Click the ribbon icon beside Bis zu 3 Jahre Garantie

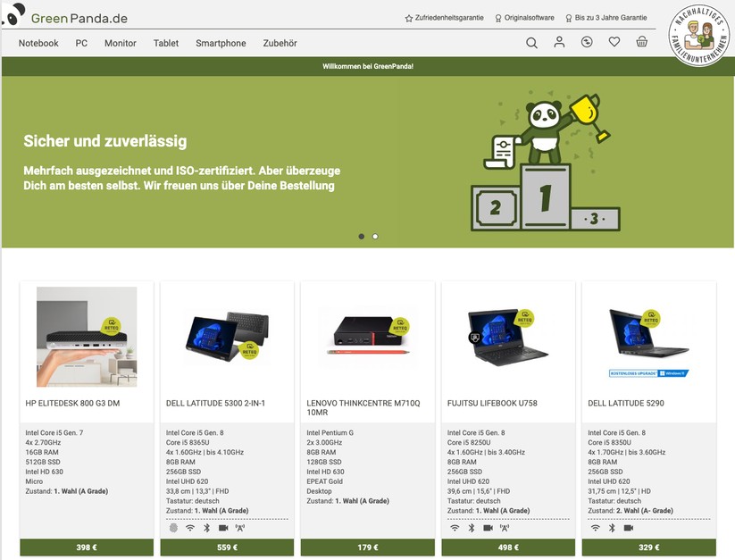pyautogui.click(x=569, y=18)
